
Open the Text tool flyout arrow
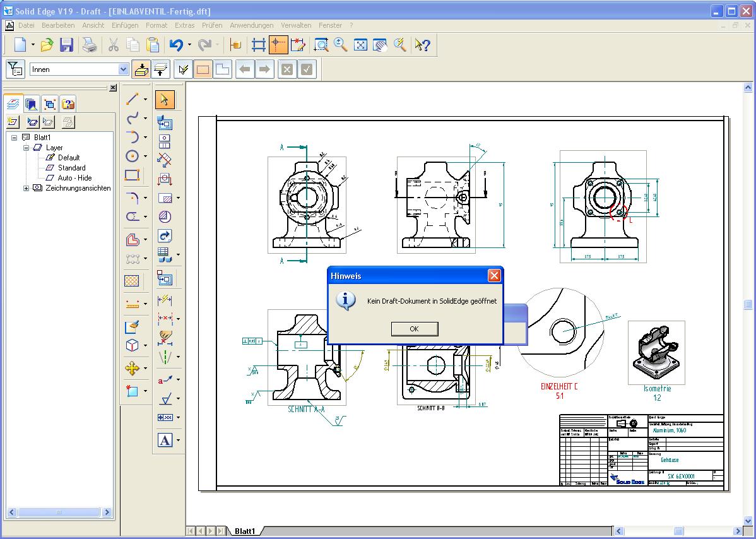tap(178, 440)
